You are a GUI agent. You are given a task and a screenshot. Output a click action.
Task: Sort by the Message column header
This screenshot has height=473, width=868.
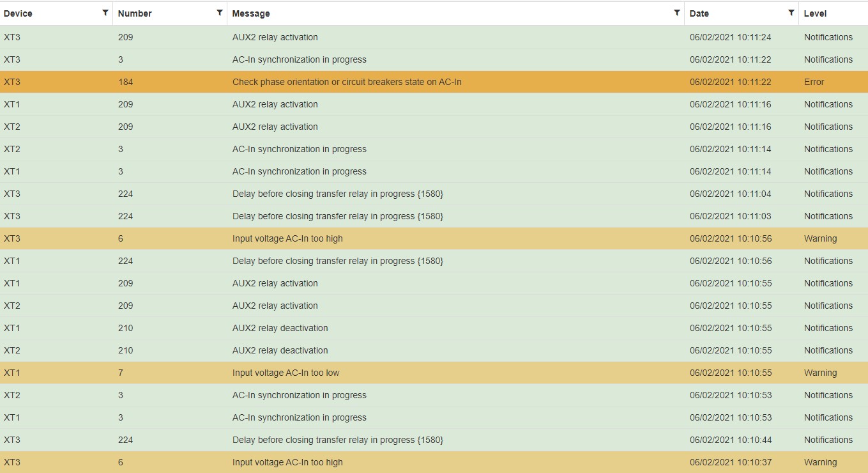(x=251, y=13)
